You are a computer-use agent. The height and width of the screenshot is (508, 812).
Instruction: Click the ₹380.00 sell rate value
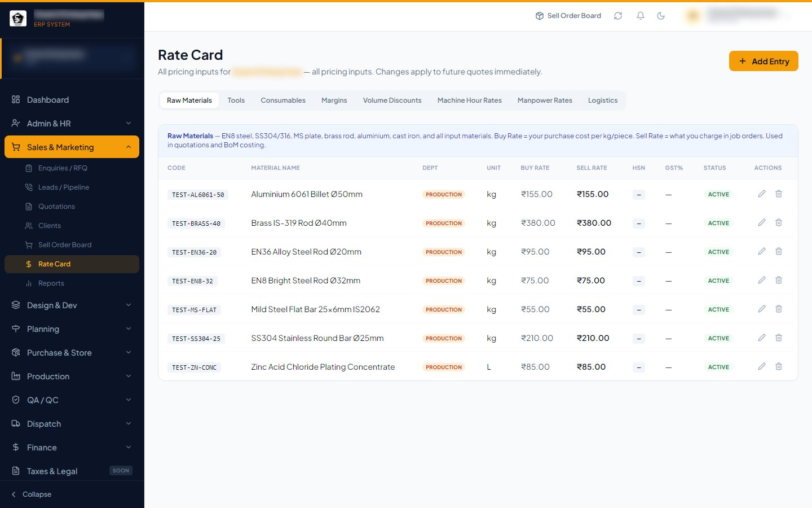(594, 223)
